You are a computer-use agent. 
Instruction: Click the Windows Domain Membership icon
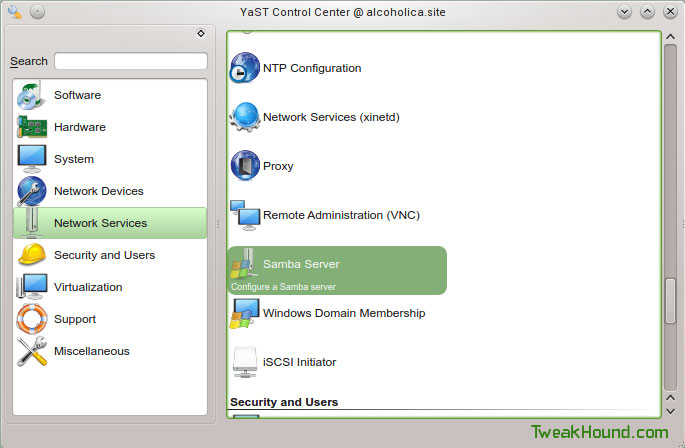click(x=245, y=313)
